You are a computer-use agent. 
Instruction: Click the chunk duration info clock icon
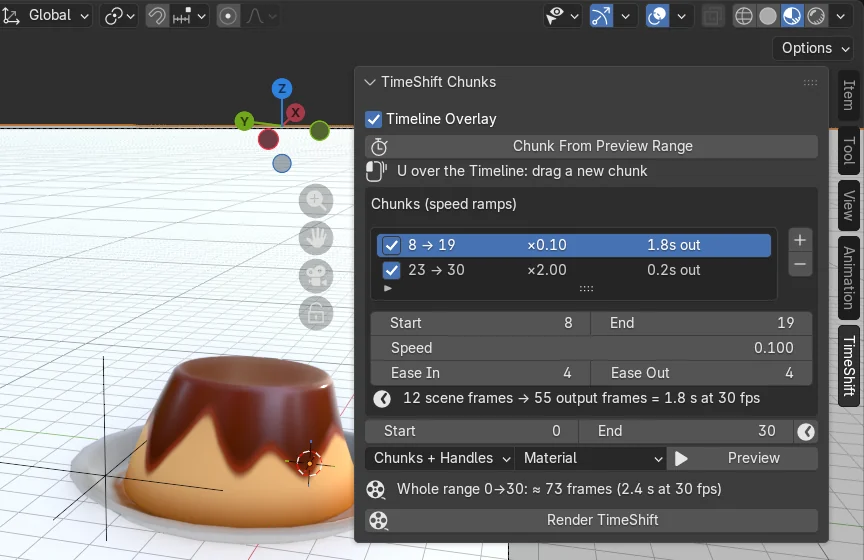click(x=382, y=399)
